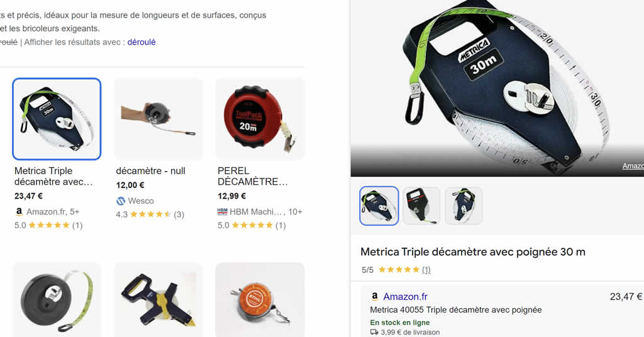Click the 'déroulé' search suggestion link
The height and width of the screenshot is (337, 644).
tap(142, 42)
